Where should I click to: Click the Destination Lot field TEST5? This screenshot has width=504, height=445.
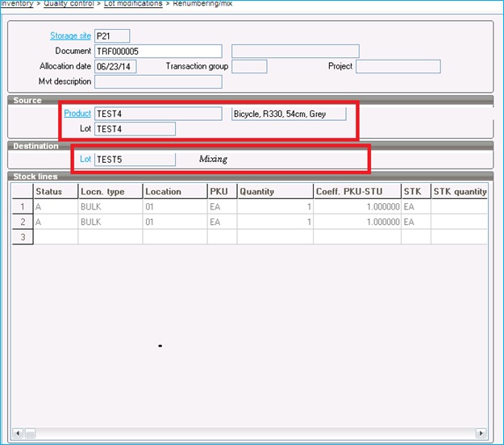tap(135, 160)
